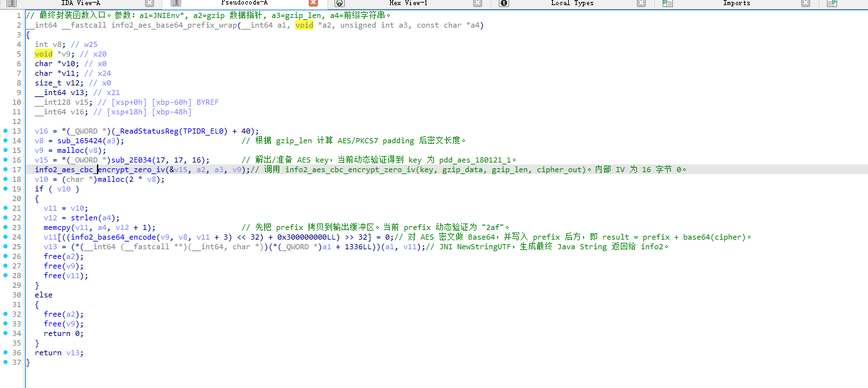Click the Pseudocode-A tab icon

[x=175, y=3]
